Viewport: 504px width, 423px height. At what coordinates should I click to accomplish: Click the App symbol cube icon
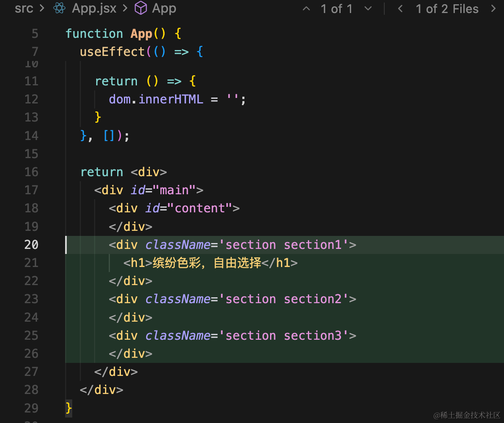click(141, 8)
